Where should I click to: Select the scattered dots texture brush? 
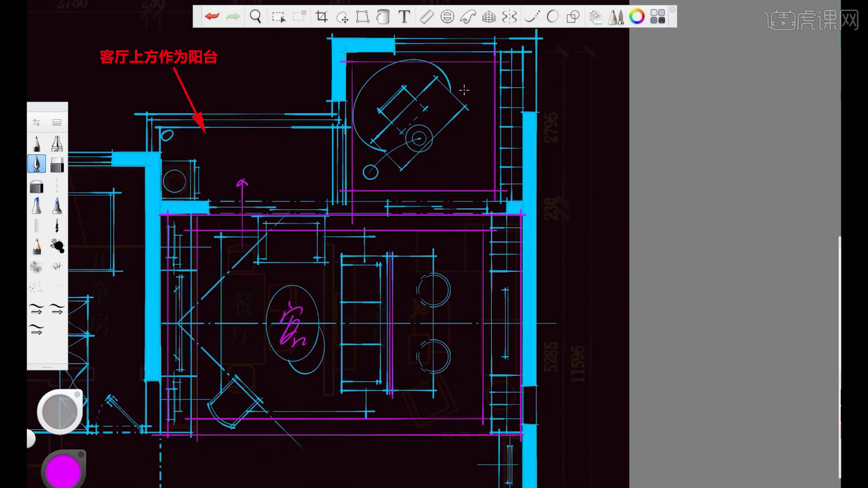(x=37, y=286)
